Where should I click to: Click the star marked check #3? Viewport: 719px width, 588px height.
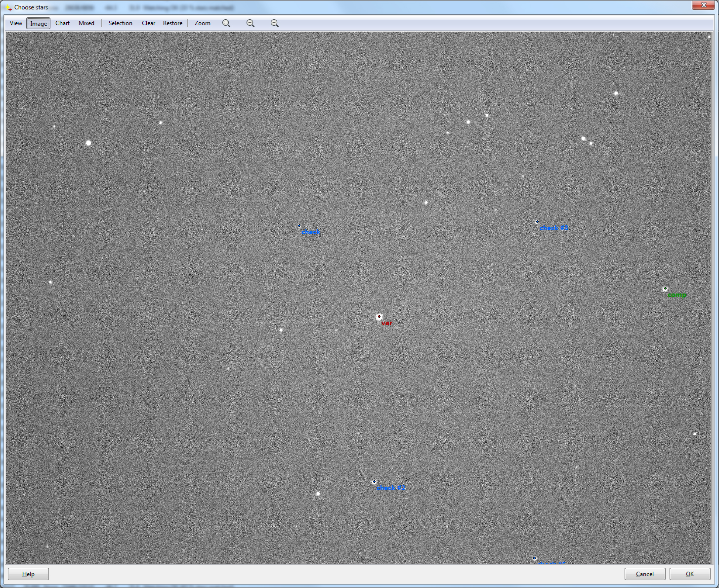click(x=537, y=222)
